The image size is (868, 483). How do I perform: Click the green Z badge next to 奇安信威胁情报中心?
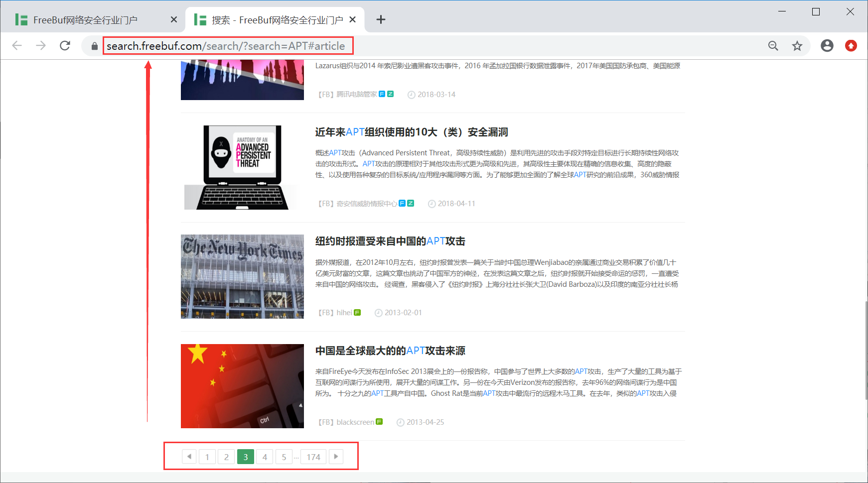[x=411, y=203]
